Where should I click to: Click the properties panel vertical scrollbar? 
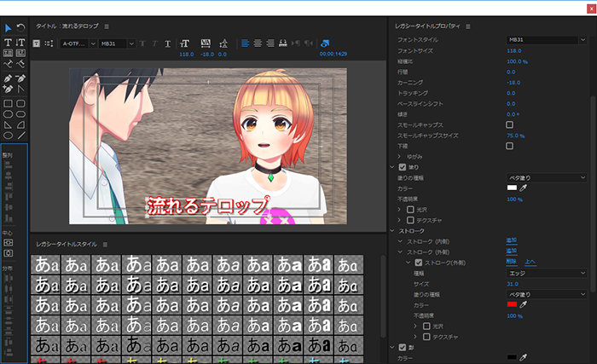(x=594, y=194)
